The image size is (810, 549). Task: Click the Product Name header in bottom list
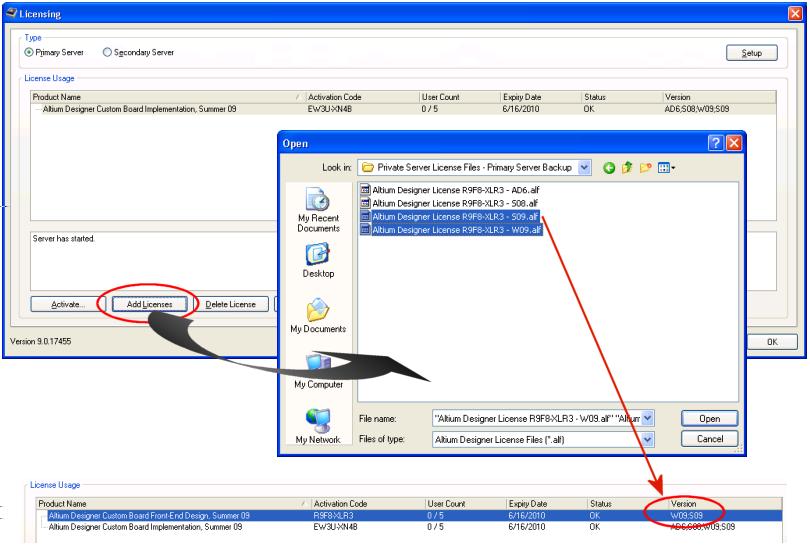tap(174, 504)
